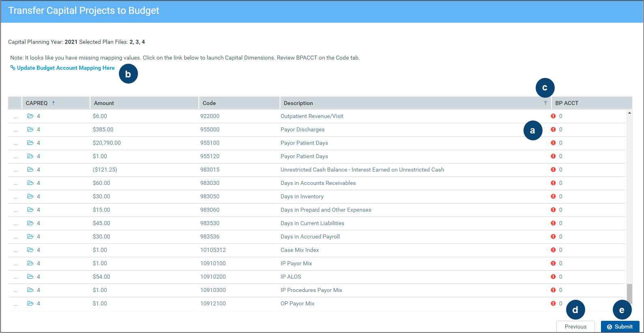Open the ellipsis menu for IP ALOS row
644x333 pixels.
[16, 278]
